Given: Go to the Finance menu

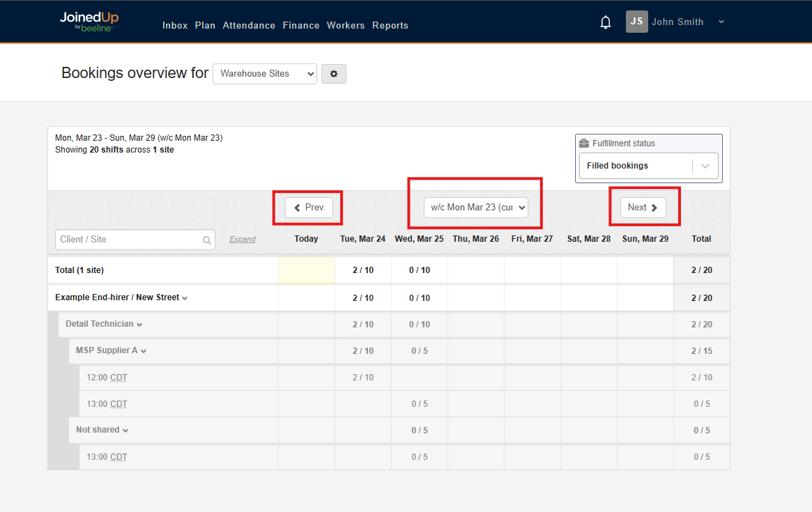Looking at the screenshot, I should click(x=301, y=26).
